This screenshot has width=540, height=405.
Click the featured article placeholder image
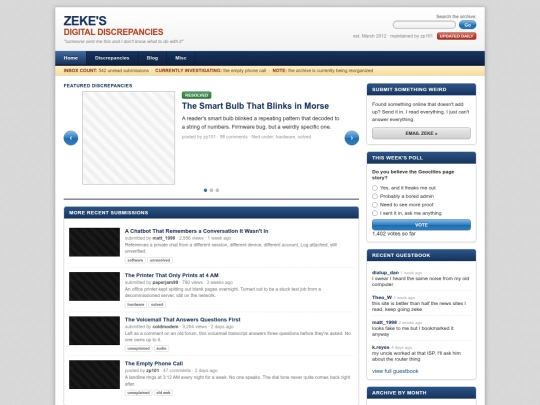pos(128,138)
